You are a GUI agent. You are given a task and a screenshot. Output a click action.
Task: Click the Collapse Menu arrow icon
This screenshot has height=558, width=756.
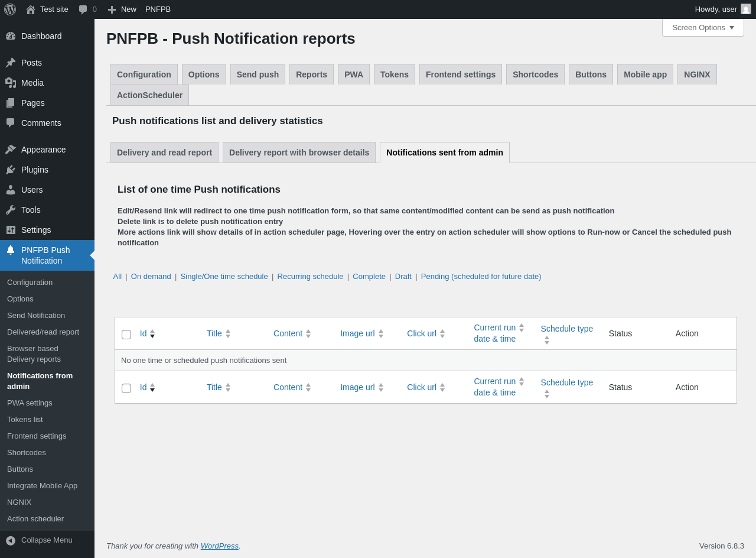(11, 540)
